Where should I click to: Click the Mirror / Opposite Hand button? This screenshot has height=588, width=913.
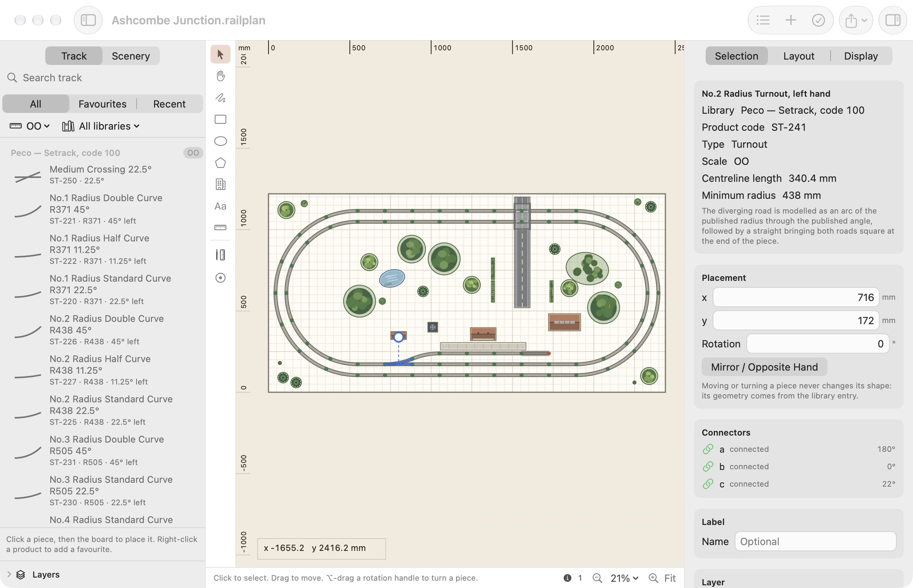point(764,367)
